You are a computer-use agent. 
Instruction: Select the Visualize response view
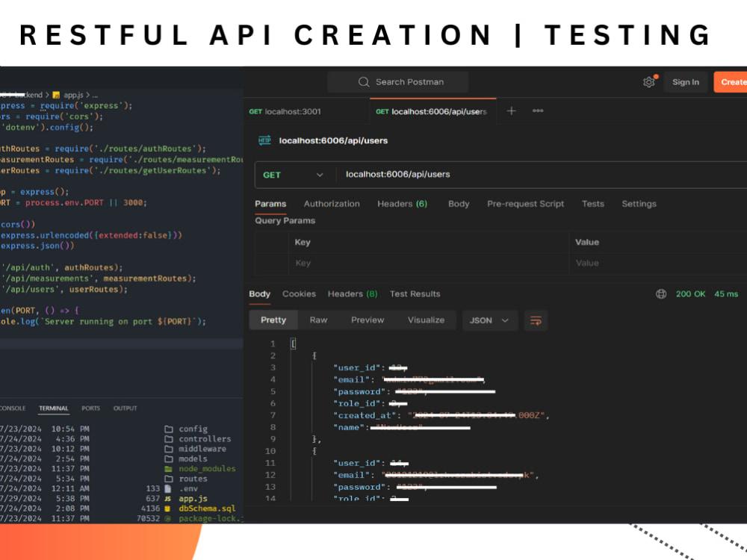pos(426,320)
